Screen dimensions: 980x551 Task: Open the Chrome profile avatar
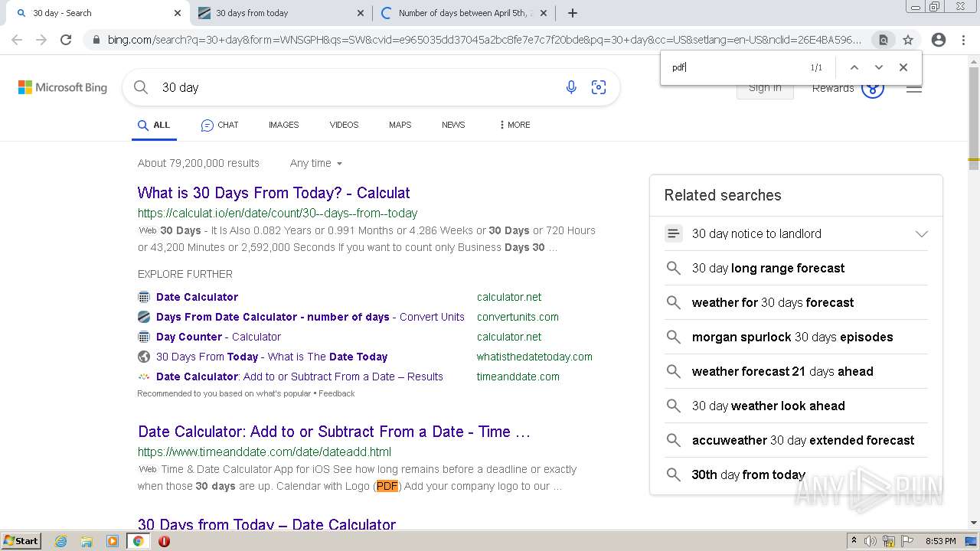click(939, 40)
